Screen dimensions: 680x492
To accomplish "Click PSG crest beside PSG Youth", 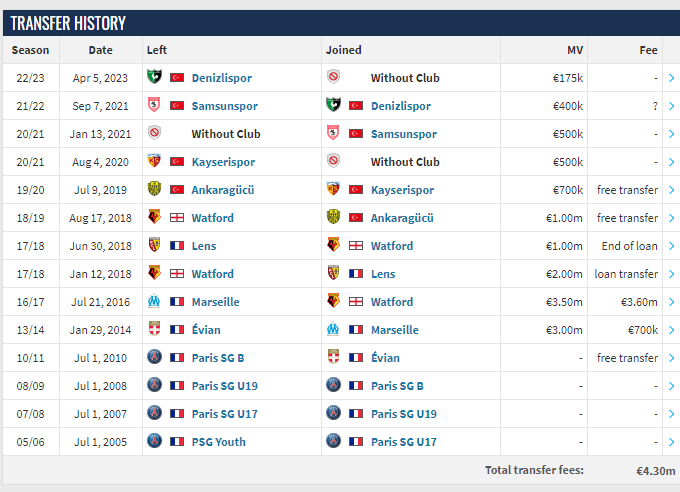I will pyautogui.click(x=154, y=441).
